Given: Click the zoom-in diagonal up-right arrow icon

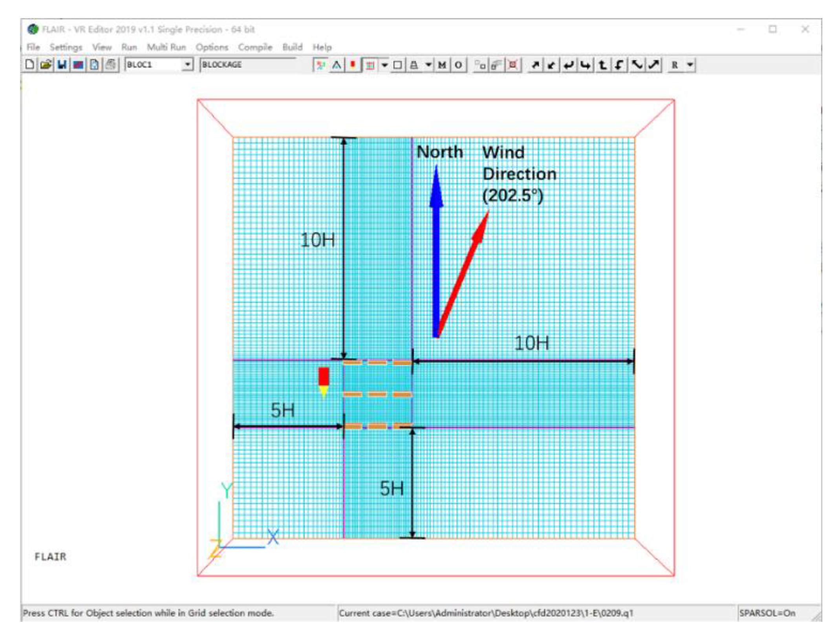Looking at the screenshot, I should [x=535, y=65].
